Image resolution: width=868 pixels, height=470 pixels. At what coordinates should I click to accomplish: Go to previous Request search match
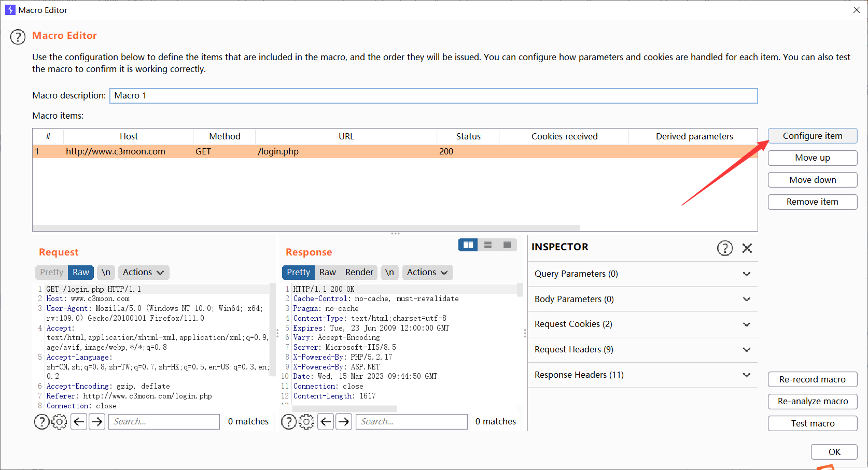[79, 422]
